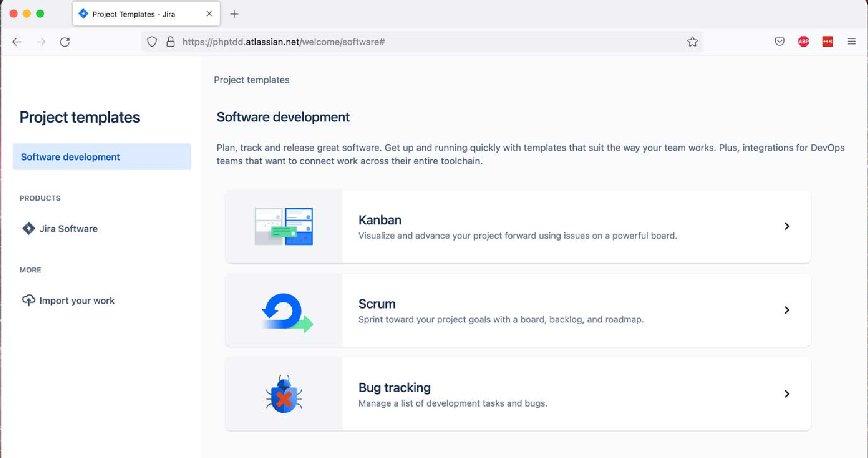Screen dimensions: 868x458
Task: Click the PRODUCTS section label
Action: (40, 198)
